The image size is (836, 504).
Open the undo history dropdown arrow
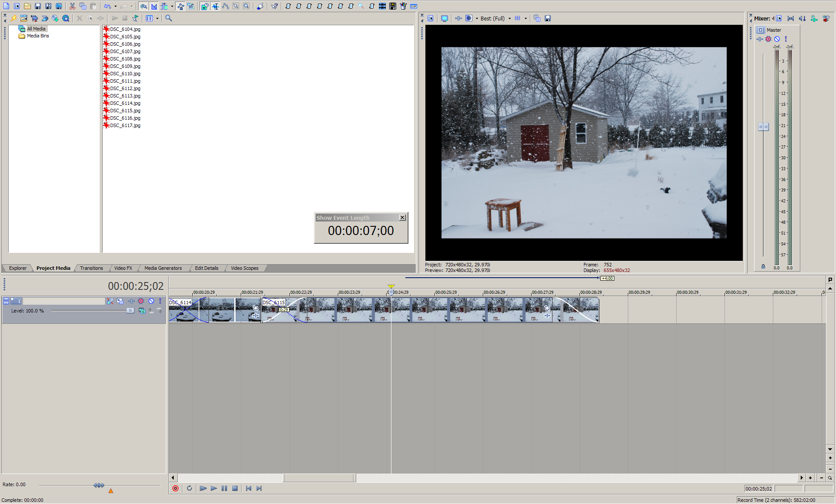point(115,6)
